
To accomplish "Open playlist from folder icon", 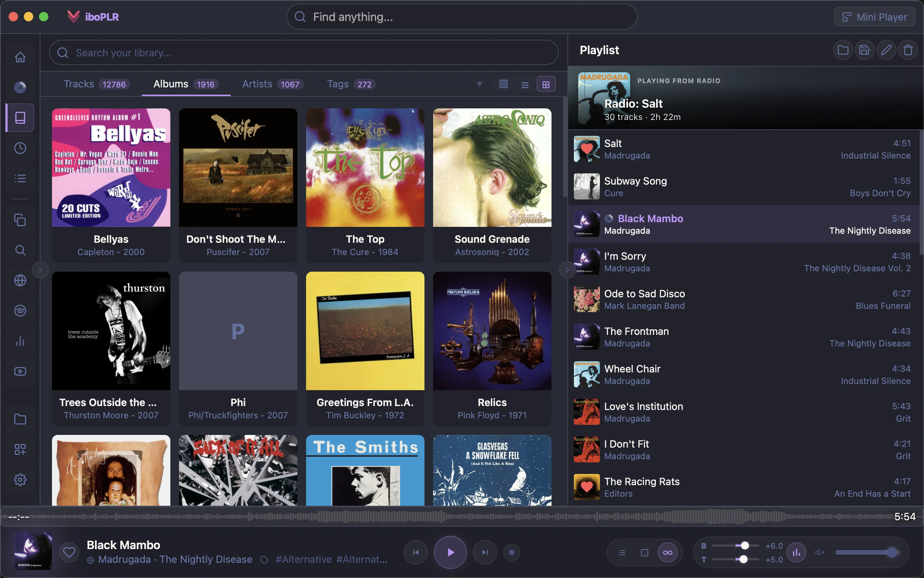I will (843, 50).
